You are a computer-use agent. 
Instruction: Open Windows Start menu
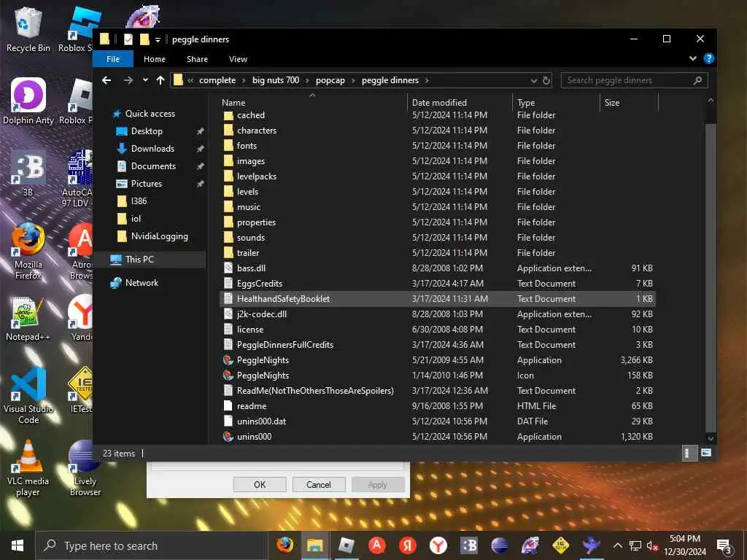(x=18, y=545)
